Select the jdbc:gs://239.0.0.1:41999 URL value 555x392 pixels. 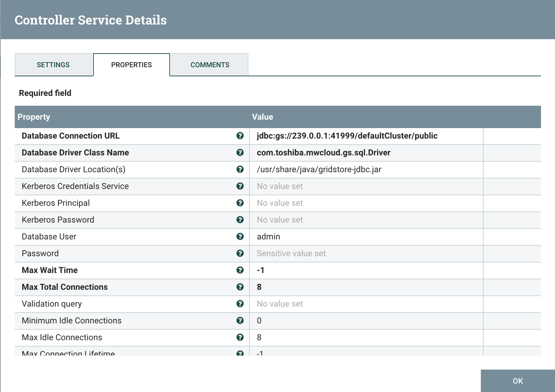347,136
